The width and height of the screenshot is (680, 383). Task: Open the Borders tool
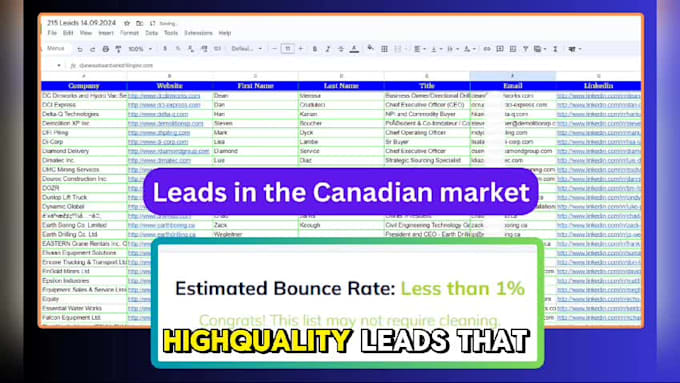click(384, 49)
